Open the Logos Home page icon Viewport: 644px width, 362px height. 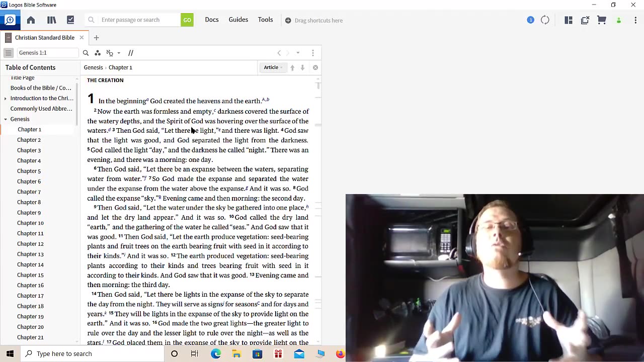coord(31,20)
